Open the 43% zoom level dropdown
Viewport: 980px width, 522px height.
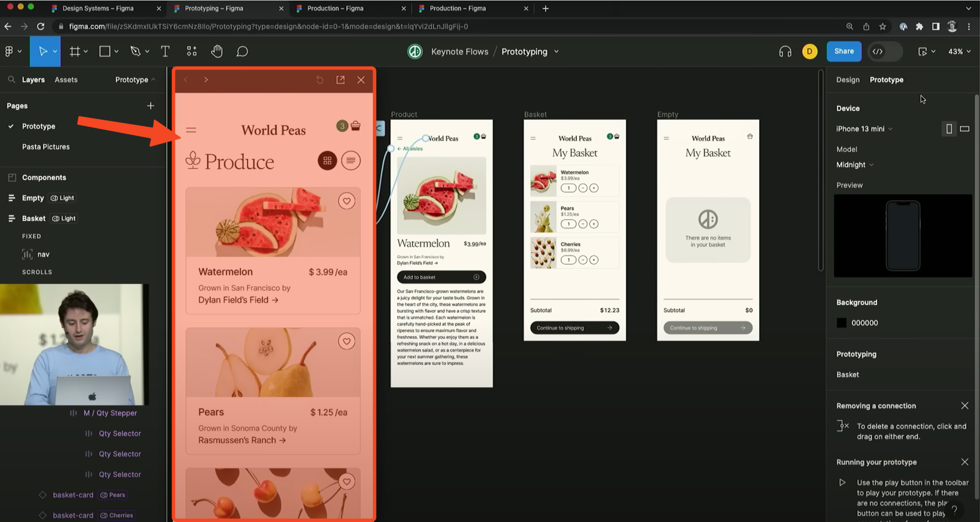(959, 51)
